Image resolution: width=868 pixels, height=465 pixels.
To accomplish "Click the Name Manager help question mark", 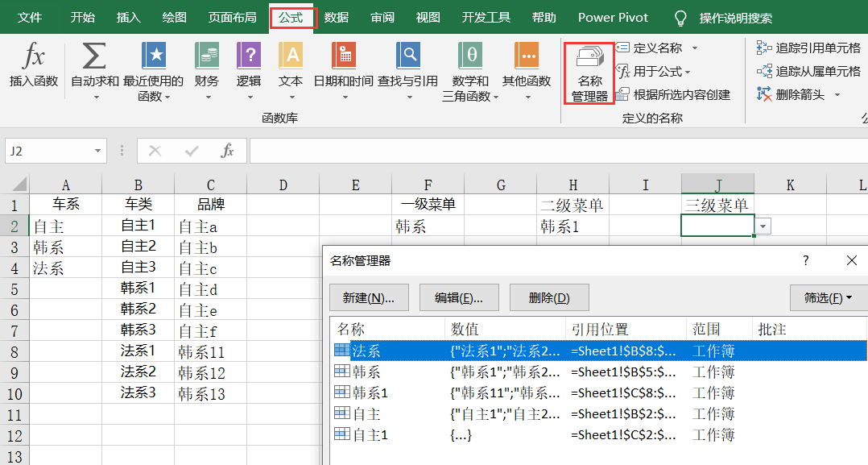I will pyautogui.click(x=805, y=260).
